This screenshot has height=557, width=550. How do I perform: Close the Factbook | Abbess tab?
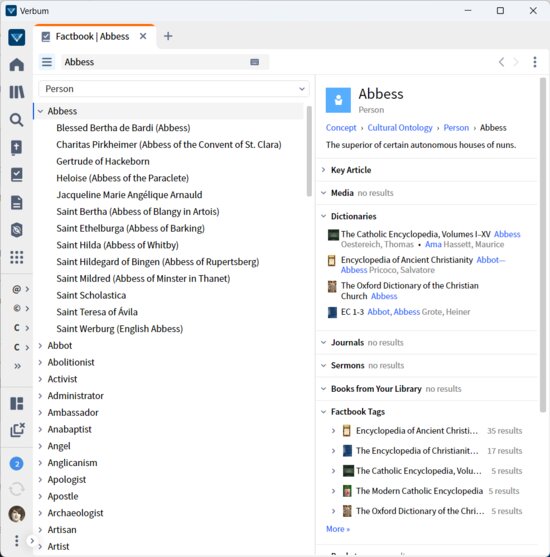(143, 36)
